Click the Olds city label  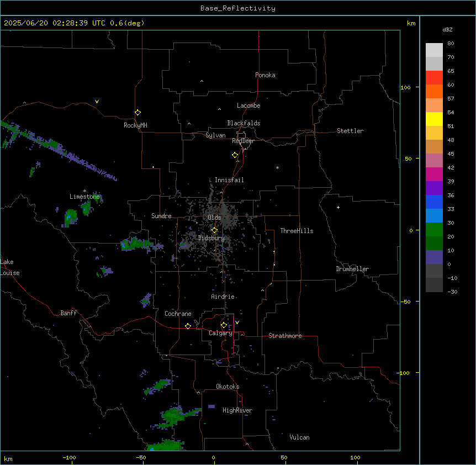click(x=214, y=218)
